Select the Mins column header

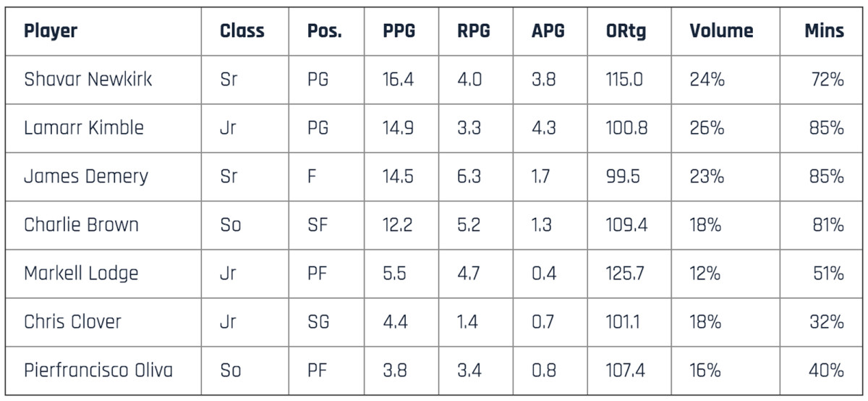[824, 31]
